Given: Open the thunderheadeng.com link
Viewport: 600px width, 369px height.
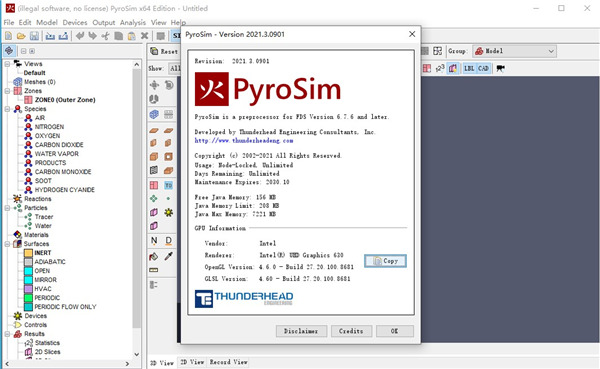Looking at the screenshot, I should click(x=244, y=140).
